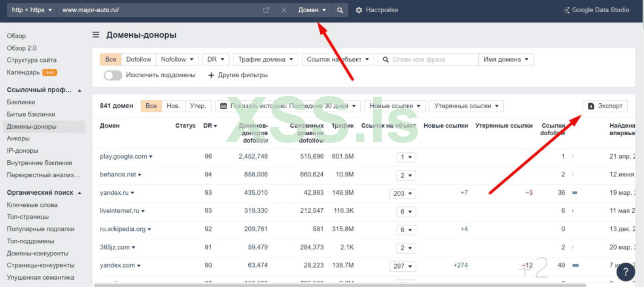
Task: Select the Dofollow filter option
Action: click(139, 60)
